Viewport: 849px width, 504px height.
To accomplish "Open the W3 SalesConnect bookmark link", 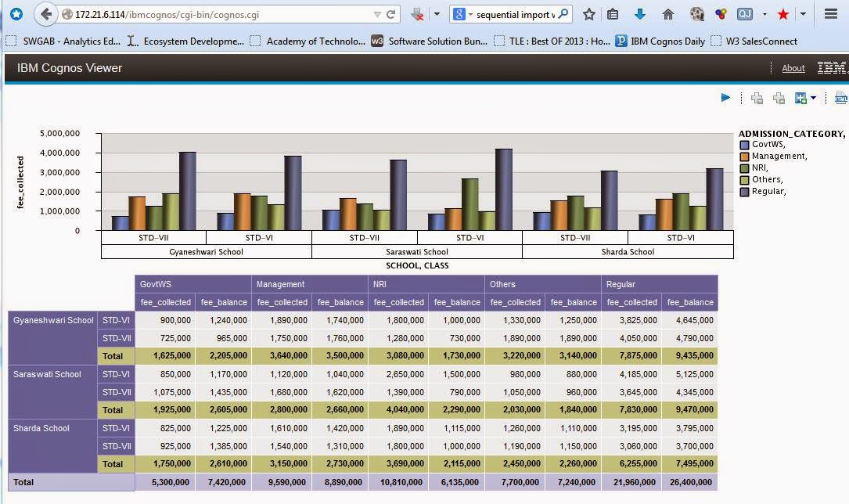I will tap(761, 40).
